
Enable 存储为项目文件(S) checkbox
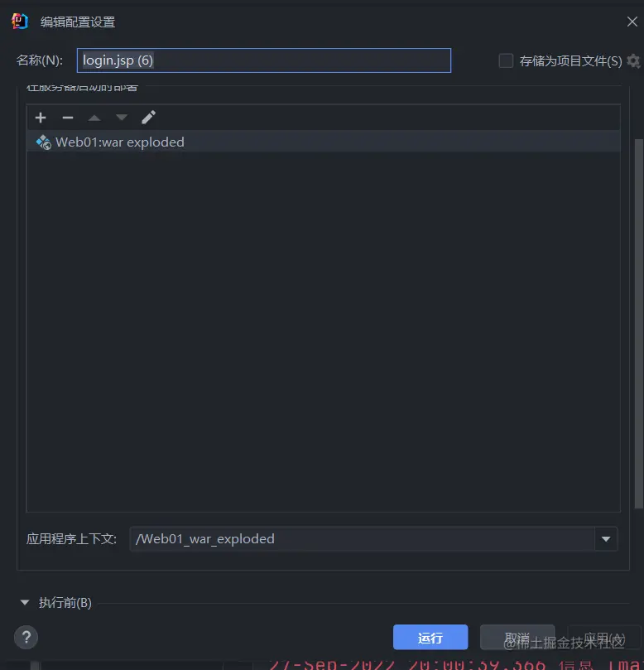[x=506, y=60]
